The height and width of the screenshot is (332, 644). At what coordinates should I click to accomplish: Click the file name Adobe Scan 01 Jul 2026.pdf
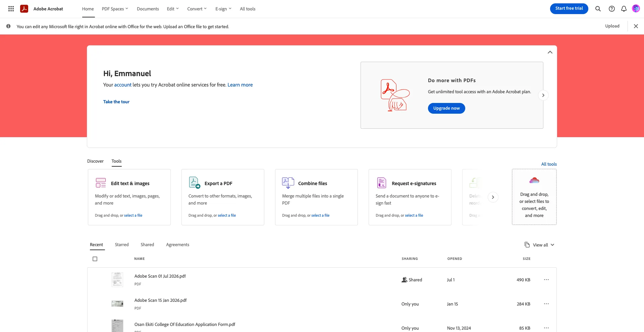pyautogui.click(x=160, y=276)
